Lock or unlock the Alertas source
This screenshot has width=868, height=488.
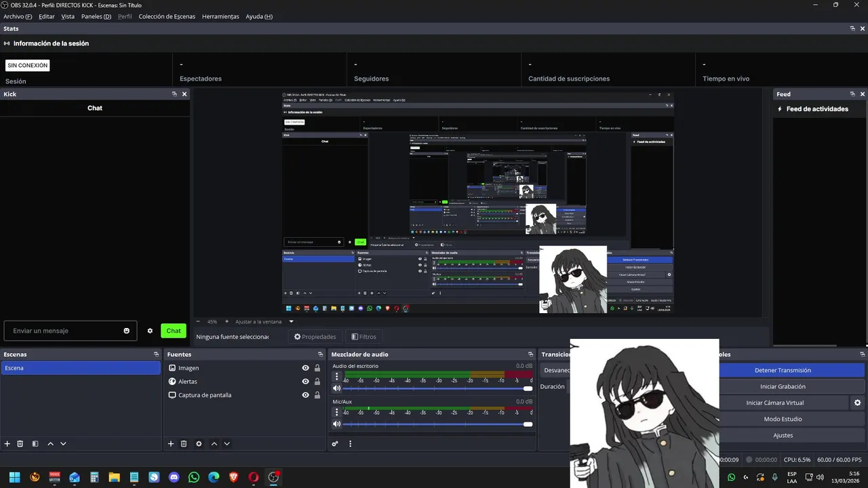317,382
